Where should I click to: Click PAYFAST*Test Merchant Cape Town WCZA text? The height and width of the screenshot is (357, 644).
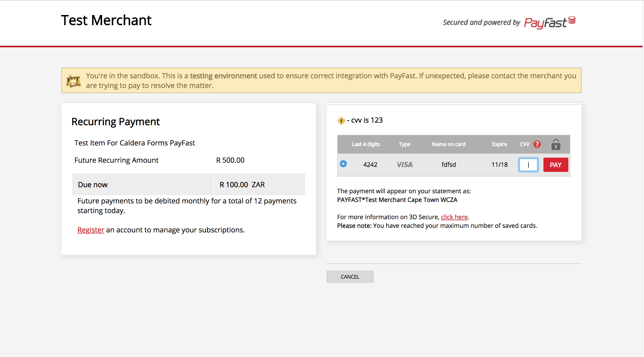point(397,200)
